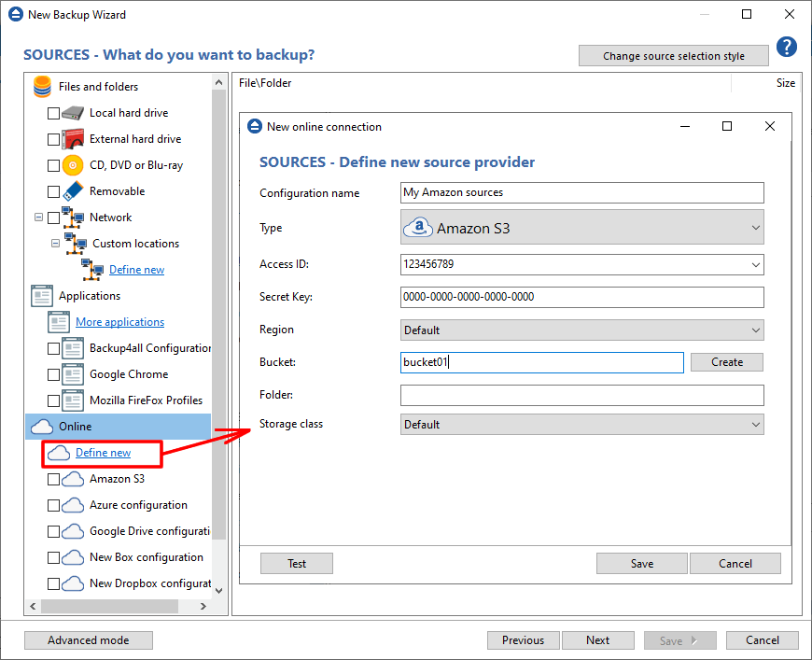Collapse the Custom locations tree node
Image resolution: width=812 pixels, height=660 pixels.
pyautogui.click(x=55, y=243)
